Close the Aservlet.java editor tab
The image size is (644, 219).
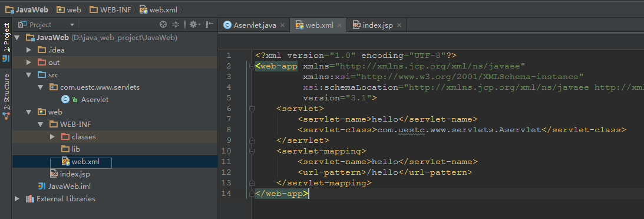[282, 25]
